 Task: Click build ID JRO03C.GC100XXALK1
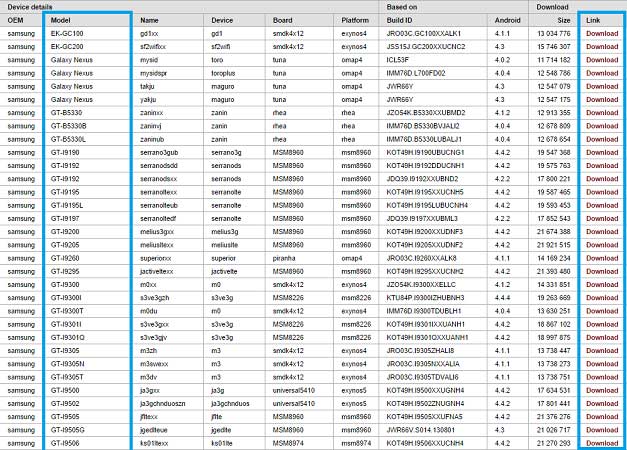click(x=424, y=34)
